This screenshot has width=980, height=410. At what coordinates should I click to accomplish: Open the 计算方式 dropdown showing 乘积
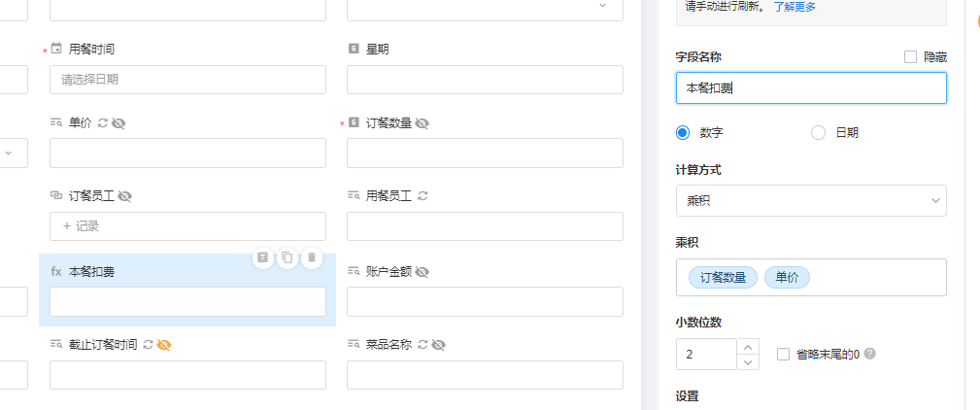[810, 200]
